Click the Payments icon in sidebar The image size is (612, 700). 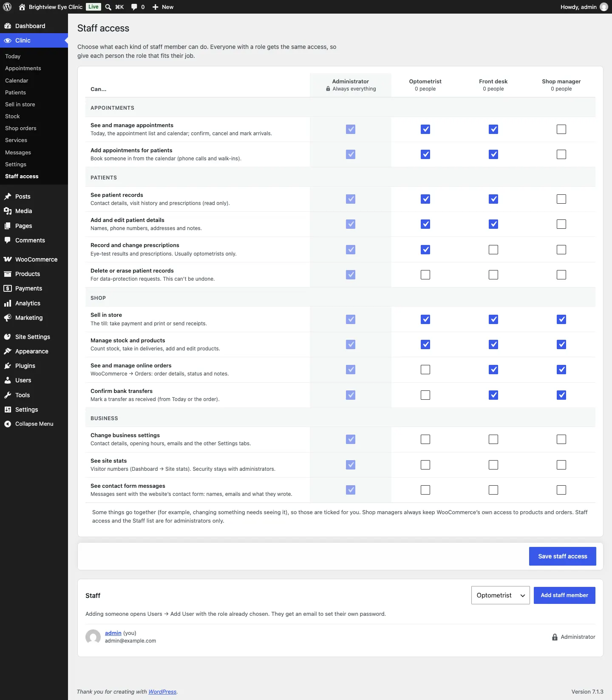coord(8,288)
